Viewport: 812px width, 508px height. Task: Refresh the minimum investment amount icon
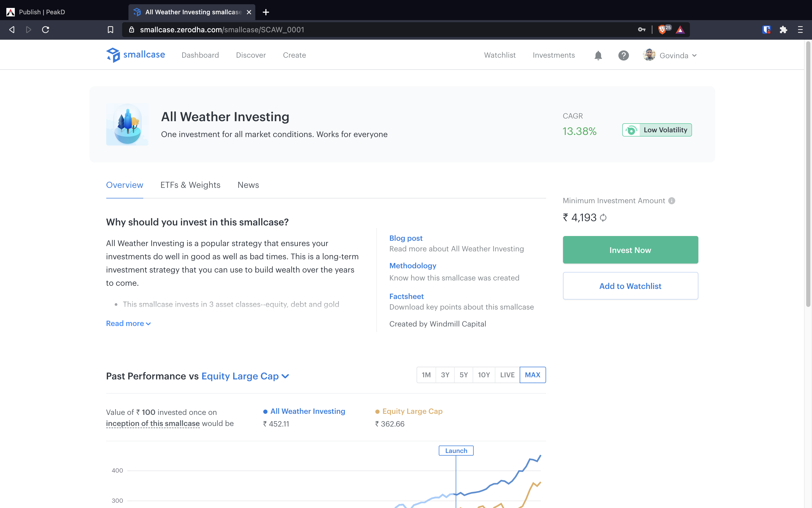[603, 218]
